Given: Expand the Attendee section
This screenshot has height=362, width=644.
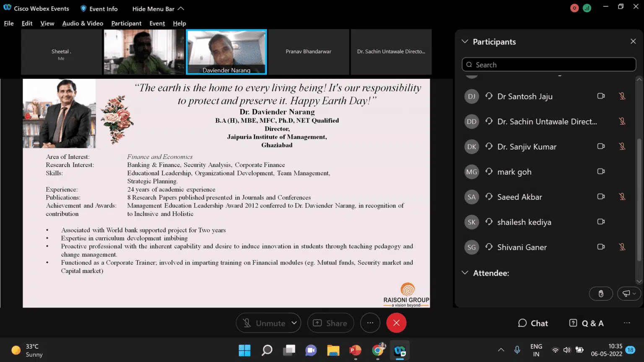Looking at the screenshot, I should pyautogui.click(x=465, y=273).
